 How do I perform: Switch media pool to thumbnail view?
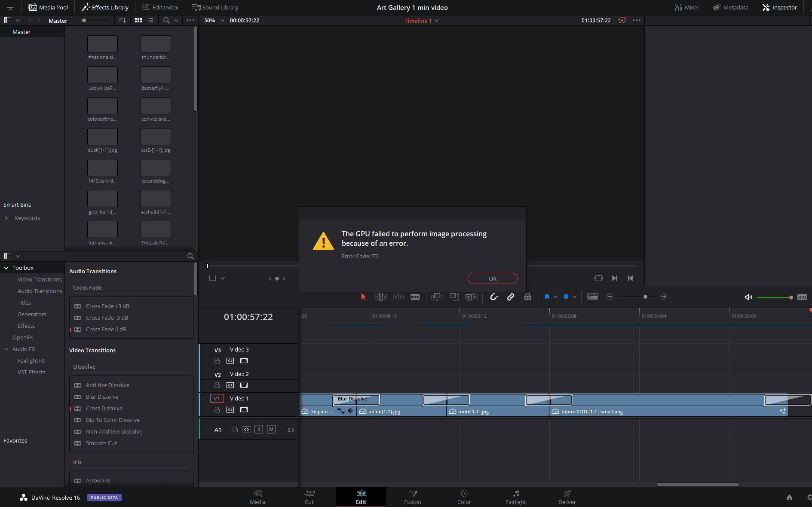click(138, 21)
